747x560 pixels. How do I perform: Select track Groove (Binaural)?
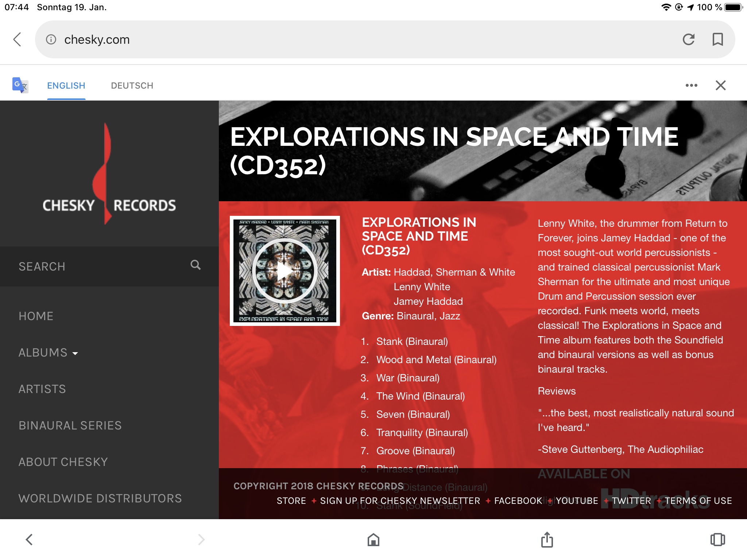pos(415,451)
